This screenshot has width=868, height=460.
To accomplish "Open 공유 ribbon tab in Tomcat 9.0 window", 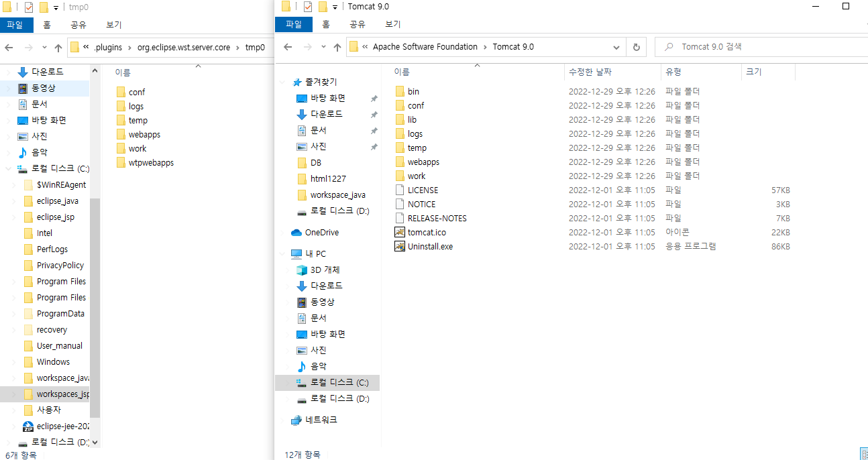I will [358, 24].
